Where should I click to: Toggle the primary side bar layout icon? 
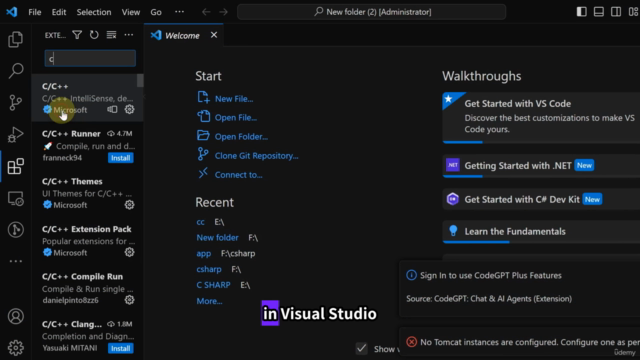tap(581, 12)
